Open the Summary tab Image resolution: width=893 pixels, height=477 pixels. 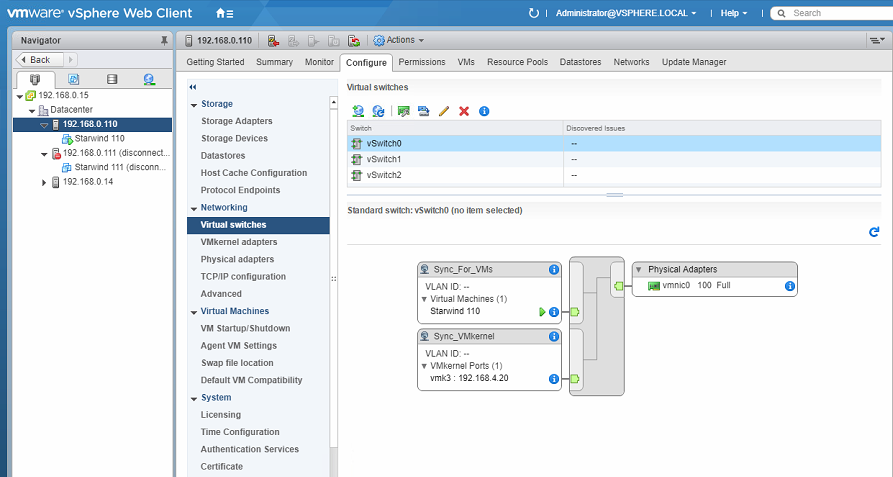click(x=275, y=62)
